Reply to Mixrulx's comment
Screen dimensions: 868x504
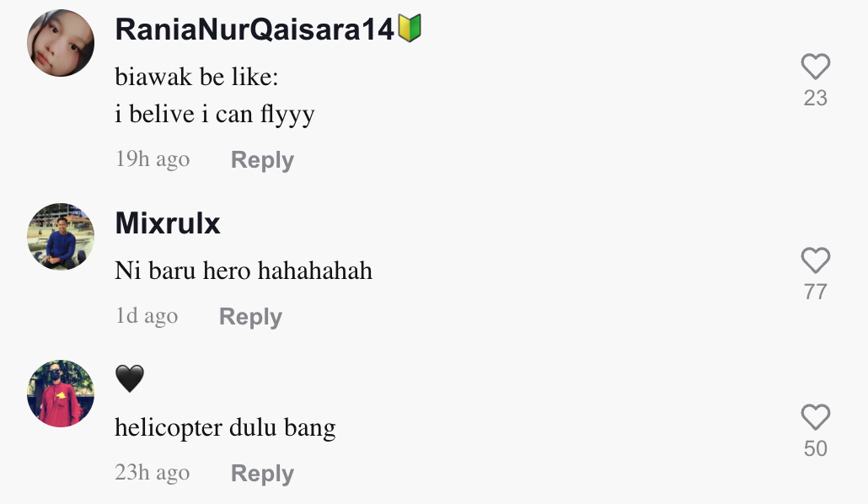[250, 317]
